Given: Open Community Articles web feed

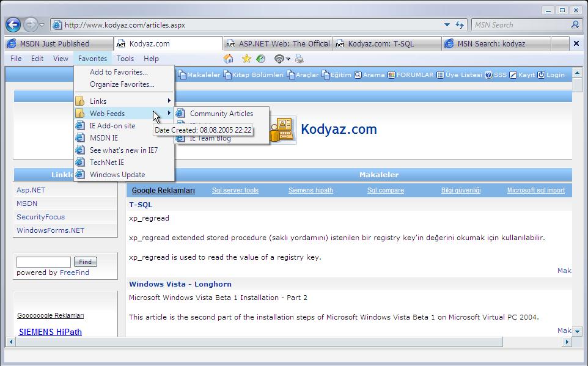Looking at the screenshot, I should coord(221,114).
